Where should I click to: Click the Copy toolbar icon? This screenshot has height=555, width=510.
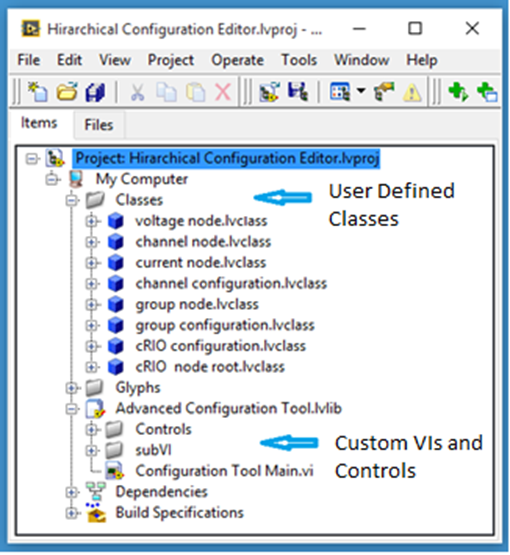click(166, 92)
